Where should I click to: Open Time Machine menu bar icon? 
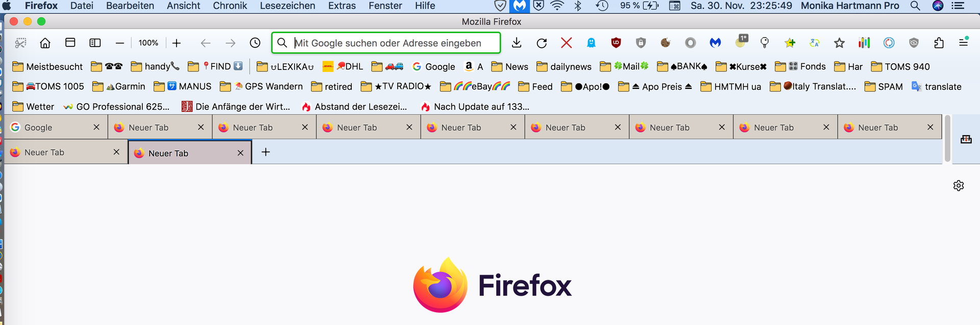click(602, 6)
